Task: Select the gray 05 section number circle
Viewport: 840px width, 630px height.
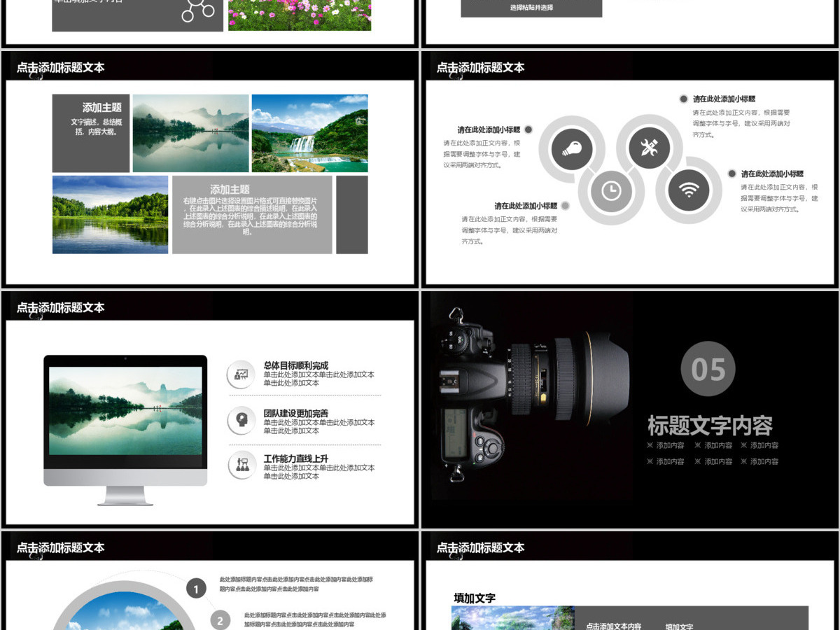Action: click(708, 369)
